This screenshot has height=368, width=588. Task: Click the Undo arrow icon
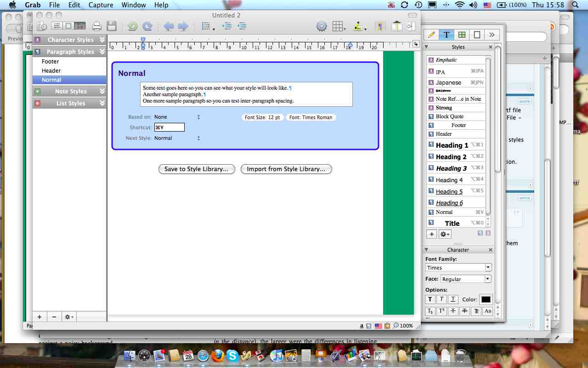pyautogui.click(x=133, y=26)
